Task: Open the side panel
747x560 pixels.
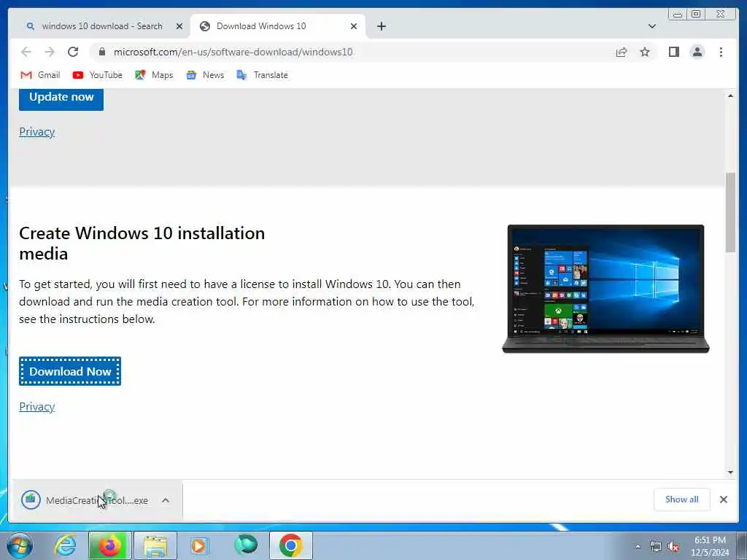Action: click(673, 52)
